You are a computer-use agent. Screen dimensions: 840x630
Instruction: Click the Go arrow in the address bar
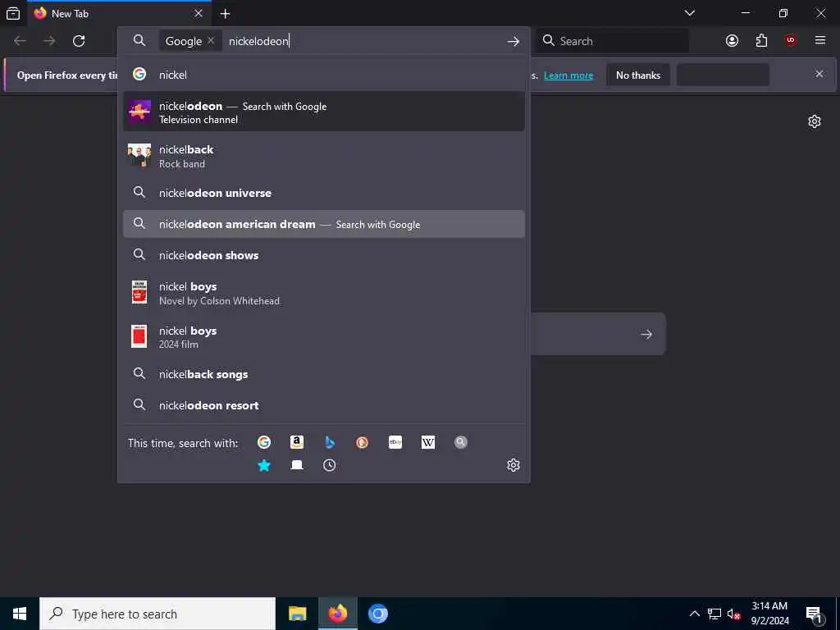(514, 41)
